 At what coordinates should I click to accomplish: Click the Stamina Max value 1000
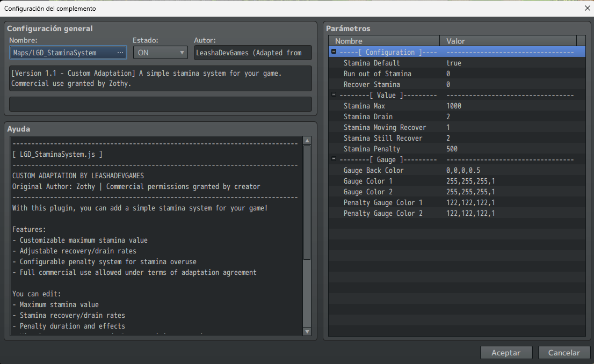click(453, 106)
